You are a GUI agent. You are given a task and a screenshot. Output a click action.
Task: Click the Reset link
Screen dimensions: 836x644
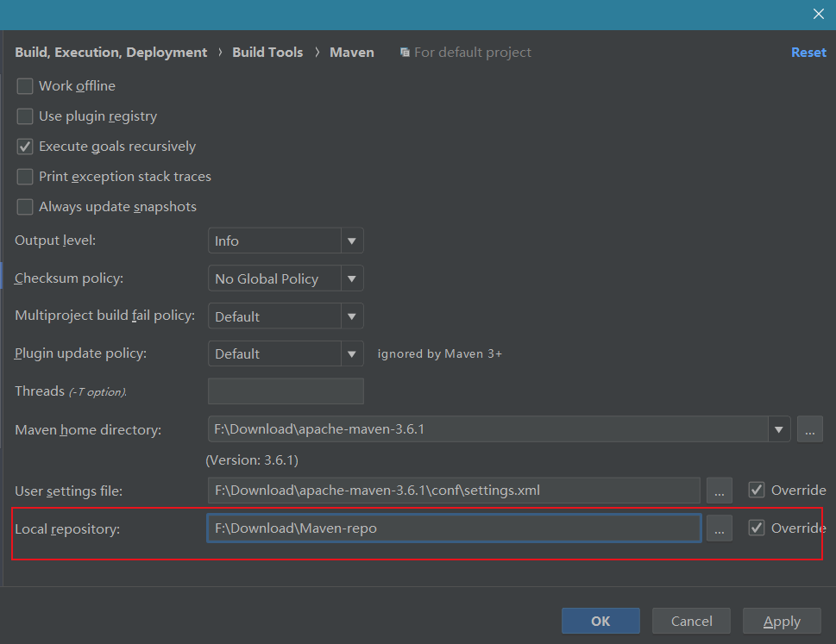click(808, 53)
